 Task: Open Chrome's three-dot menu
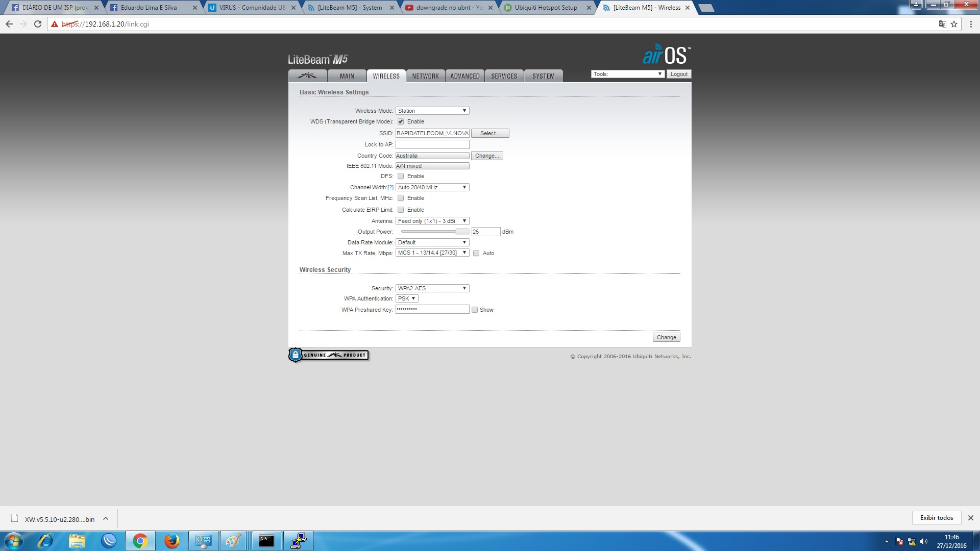click(x=971, y=24)
